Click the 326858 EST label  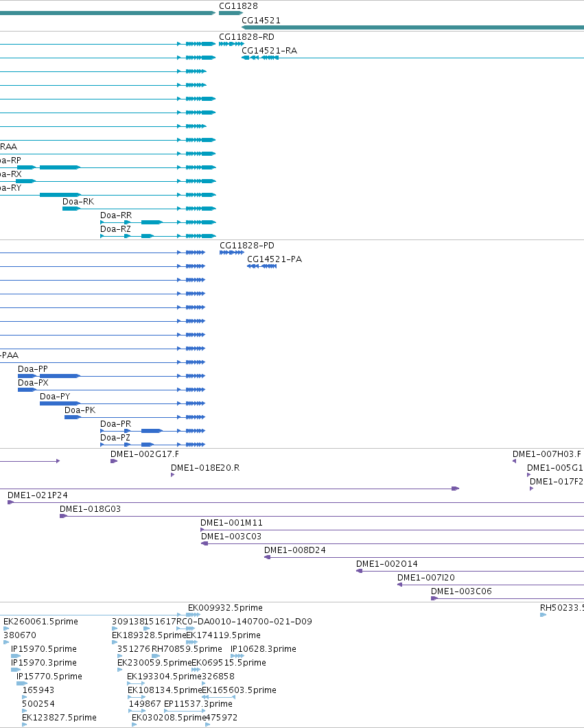218,676
